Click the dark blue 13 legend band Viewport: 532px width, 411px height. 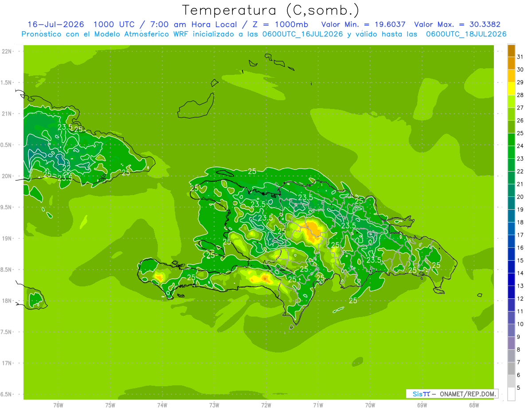[511, 280]
